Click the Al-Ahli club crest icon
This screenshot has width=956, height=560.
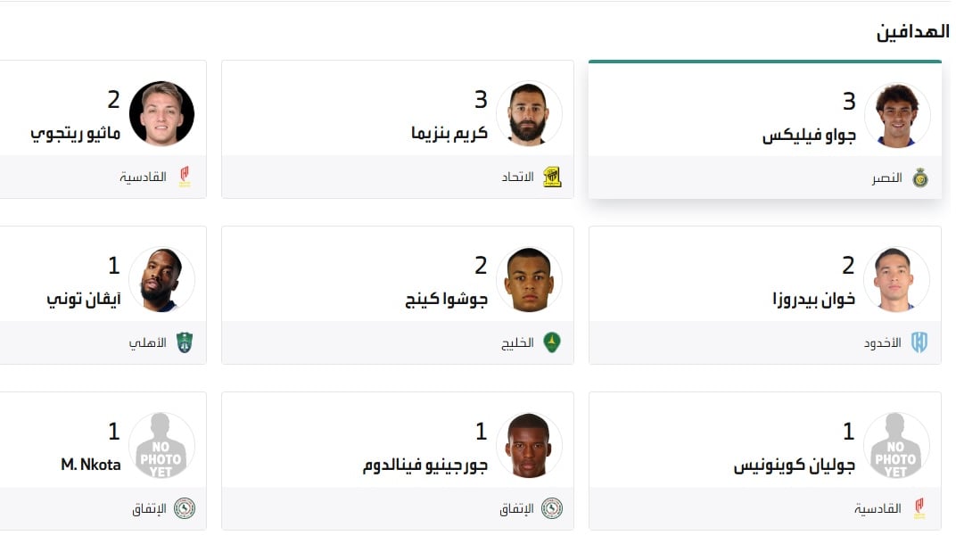pyautogui.click(x=185, y=342)
